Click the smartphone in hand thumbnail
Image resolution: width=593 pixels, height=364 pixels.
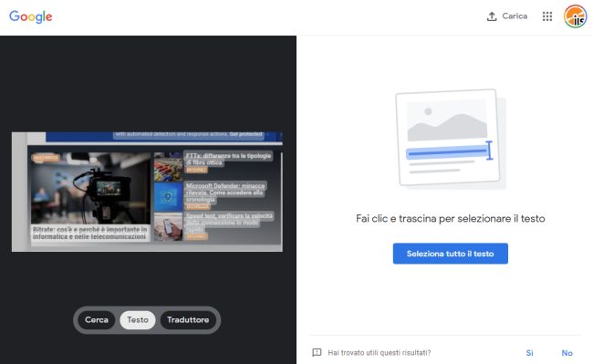coord(168,226)
